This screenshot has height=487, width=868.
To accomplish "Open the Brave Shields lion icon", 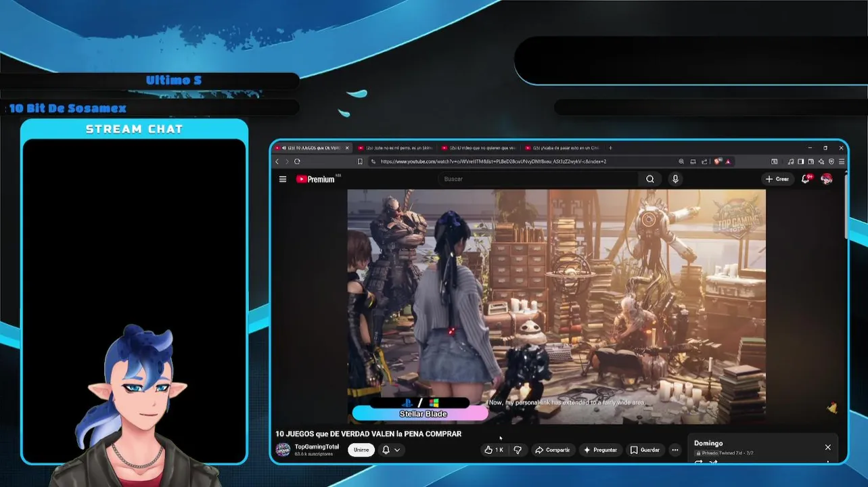I will click(717, 162).
